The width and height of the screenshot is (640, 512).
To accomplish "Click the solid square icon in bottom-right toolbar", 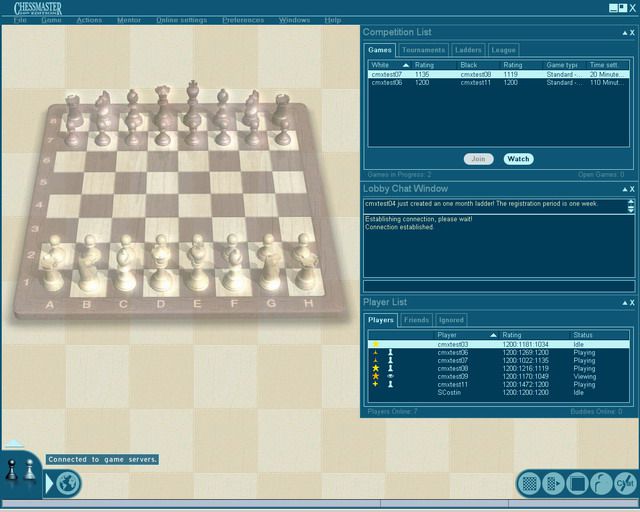I will [577, 484].
